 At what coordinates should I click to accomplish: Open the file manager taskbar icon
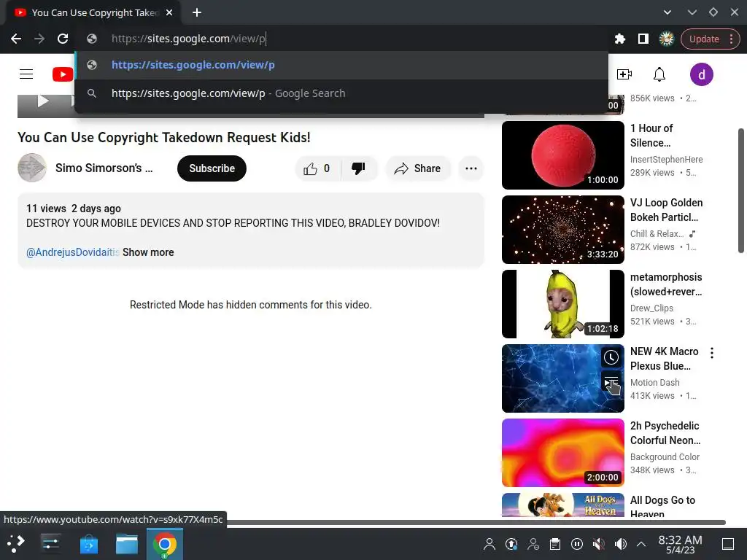(x=127, y=544)
